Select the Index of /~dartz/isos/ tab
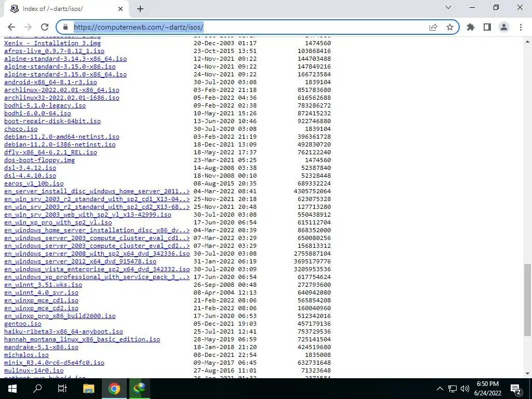 pyautogui.click(x=66, y=9)
